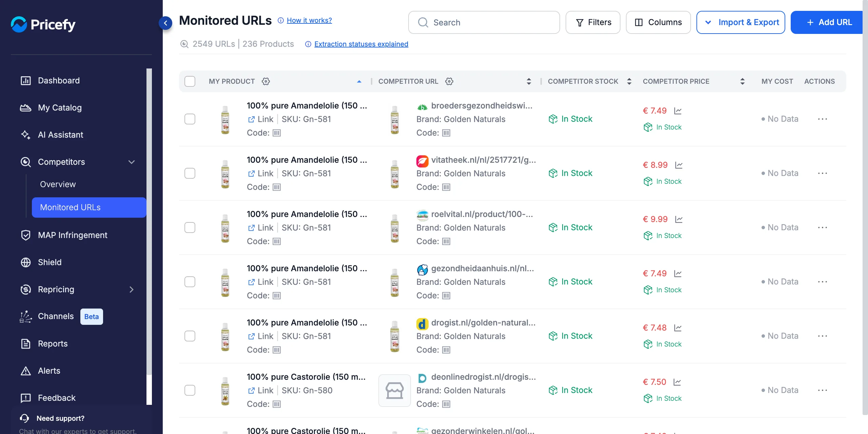Screen dimensions: 868x434
Task: Open actions menu for gezondheidaanhuis.nl row
Action: point(823,282)
